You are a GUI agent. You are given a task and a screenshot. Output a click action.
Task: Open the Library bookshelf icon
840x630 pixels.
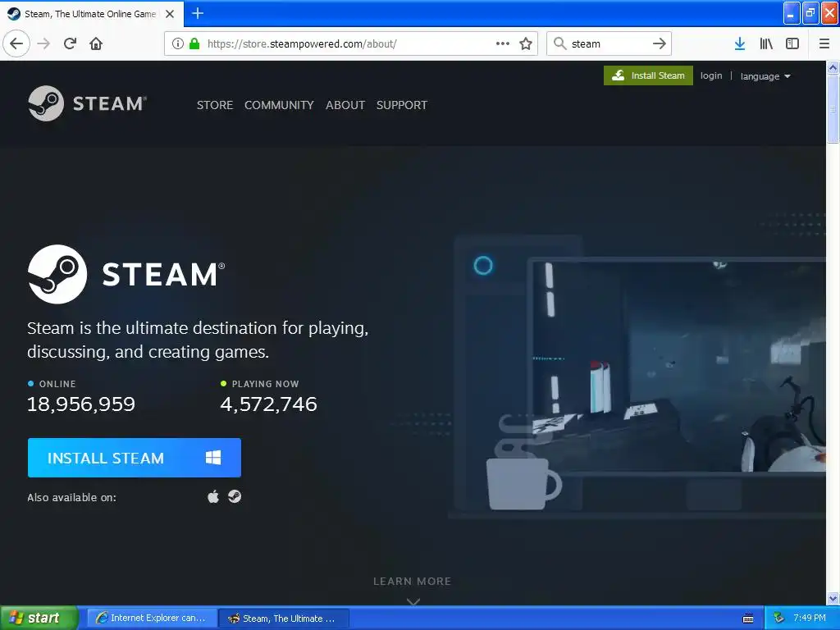766,43
